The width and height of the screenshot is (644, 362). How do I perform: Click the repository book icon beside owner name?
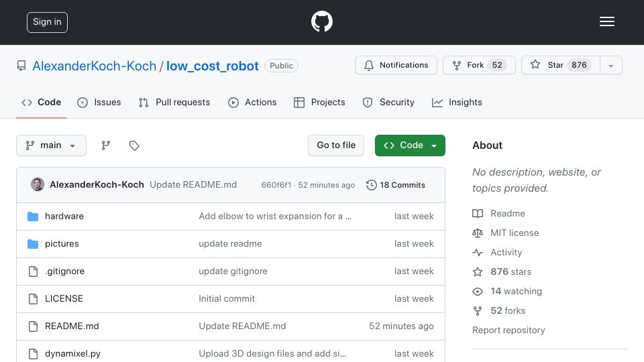[x=21, y=66]
